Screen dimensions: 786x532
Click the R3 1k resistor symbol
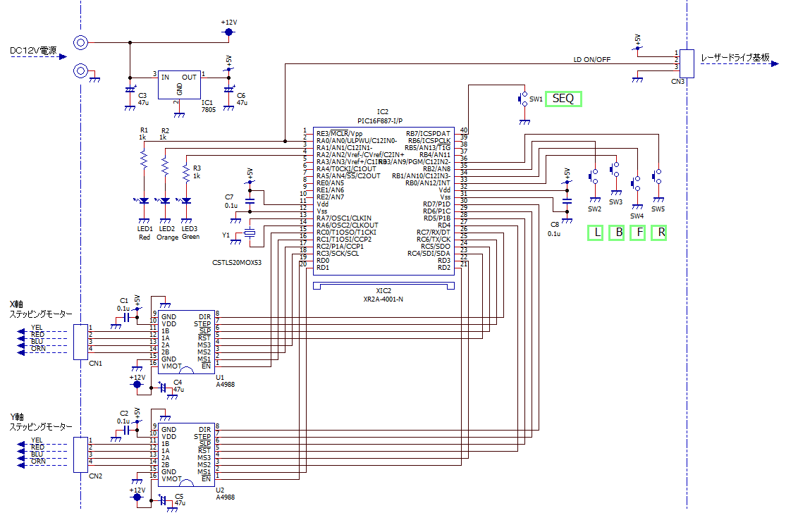tap(187, 173)
